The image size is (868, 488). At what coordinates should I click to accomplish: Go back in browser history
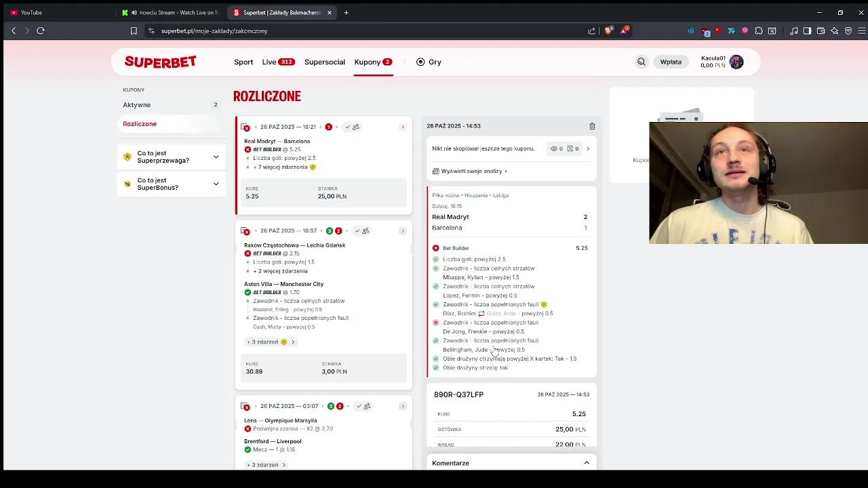tap(14, 30)
